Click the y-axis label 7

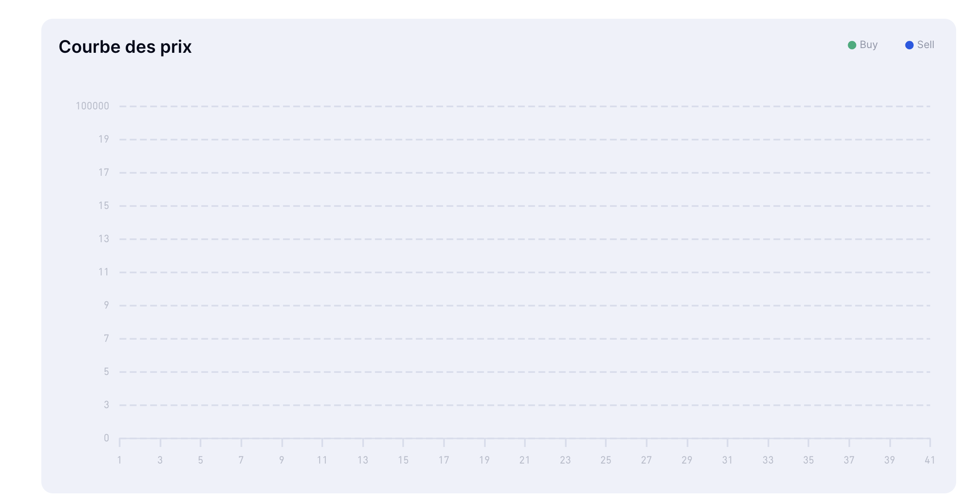click(106, 338)
